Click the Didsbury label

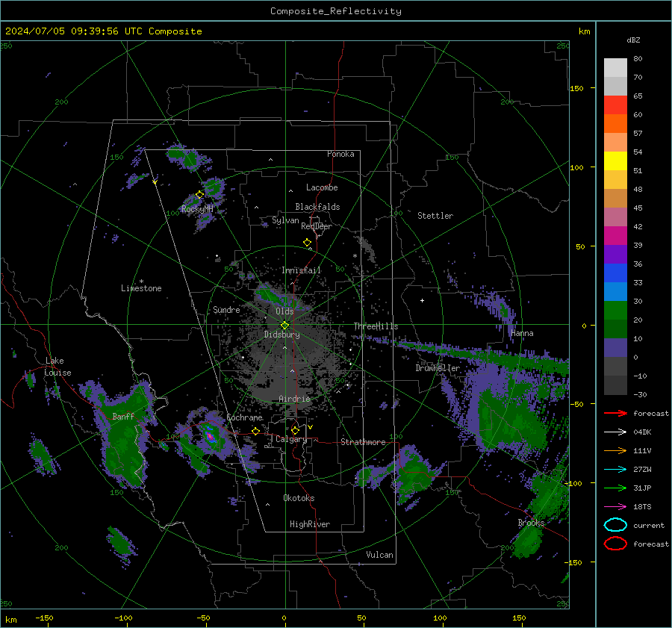(x=281, y=335)
